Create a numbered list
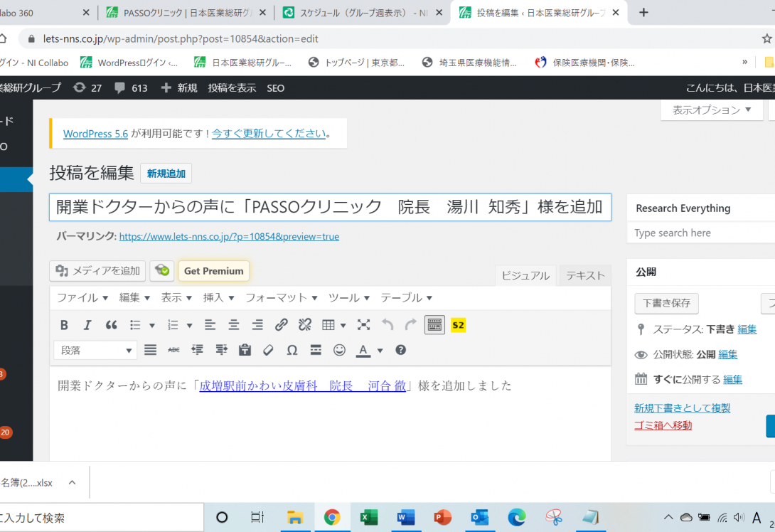The width and height of the screenshot is (775, 532). [173, 325]
